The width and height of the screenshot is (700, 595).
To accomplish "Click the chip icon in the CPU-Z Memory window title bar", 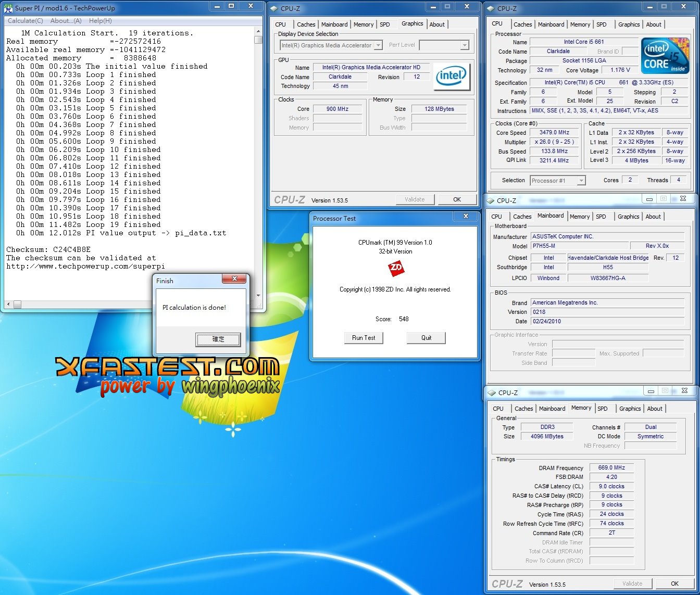I will (491, 393).
